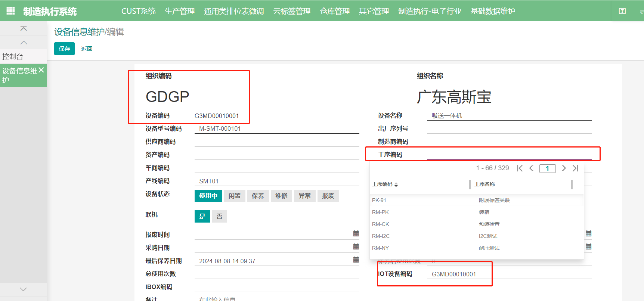
Task: Collapse sidebar to top arrow icon
Action: [24, 28]
